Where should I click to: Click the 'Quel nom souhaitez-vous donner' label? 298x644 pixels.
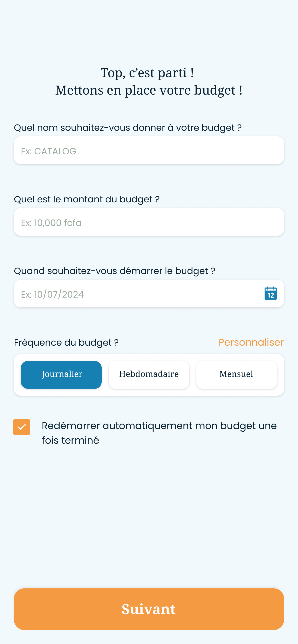[128, 128]
